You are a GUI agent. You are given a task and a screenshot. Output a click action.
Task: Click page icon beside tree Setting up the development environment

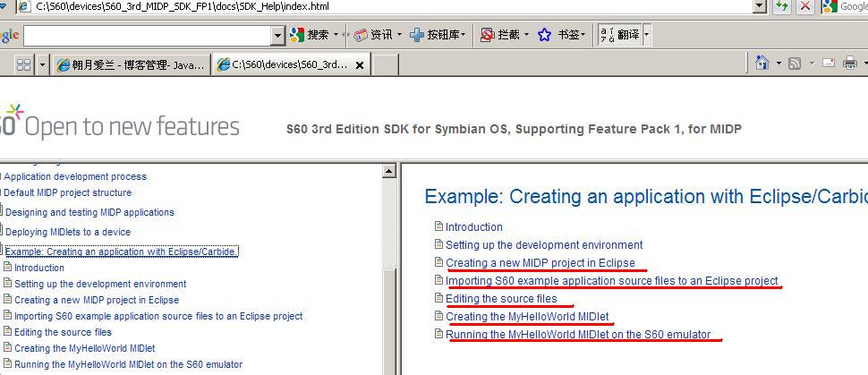(7, 283)
